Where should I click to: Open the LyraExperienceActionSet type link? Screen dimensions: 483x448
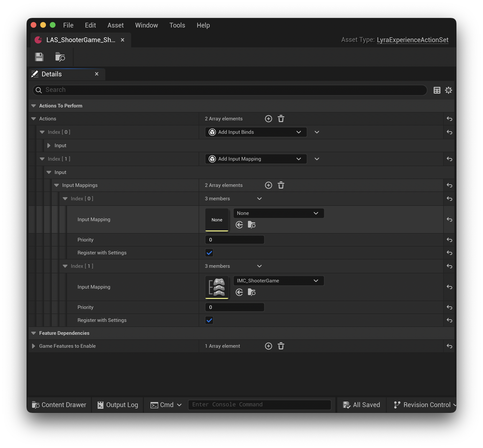413,40
